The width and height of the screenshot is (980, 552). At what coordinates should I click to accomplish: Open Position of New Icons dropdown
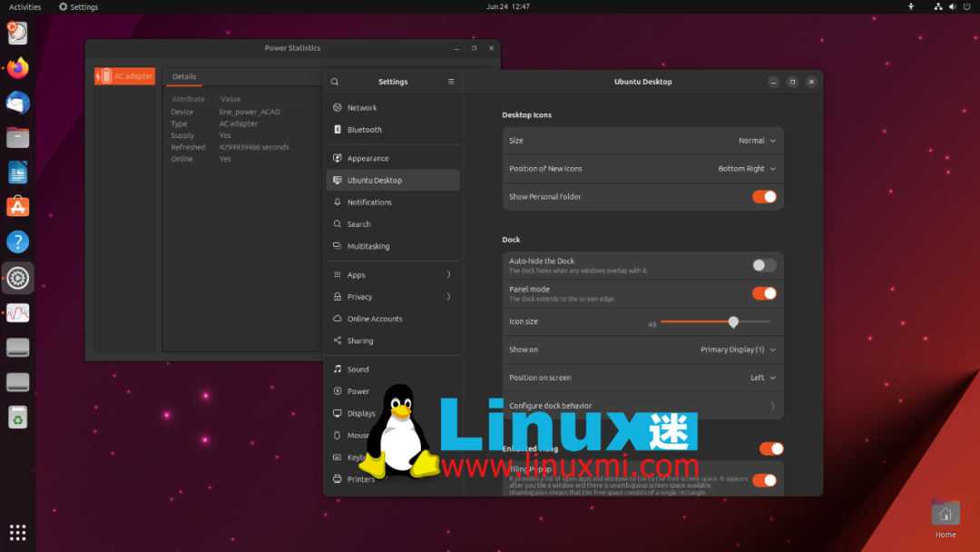click(x=747, y=169)
